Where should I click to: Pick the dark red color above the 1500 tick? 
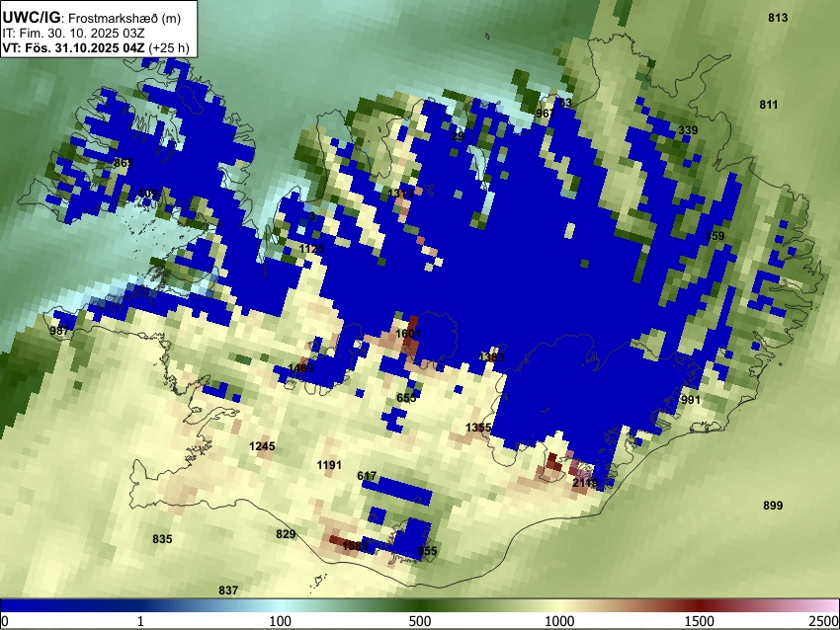(700, 605)
